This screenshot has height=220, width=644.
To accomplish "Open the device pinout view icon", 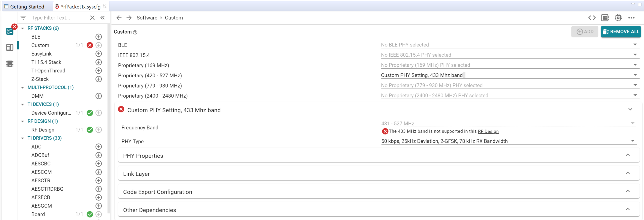I will [x=618, y=18].
